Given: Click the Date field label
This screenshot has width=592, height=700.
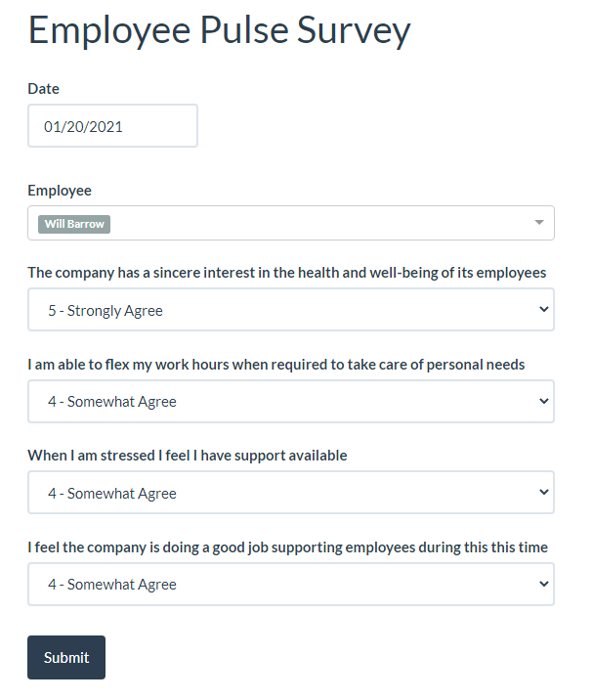Looking at the screenshot, I should (44, 89).
